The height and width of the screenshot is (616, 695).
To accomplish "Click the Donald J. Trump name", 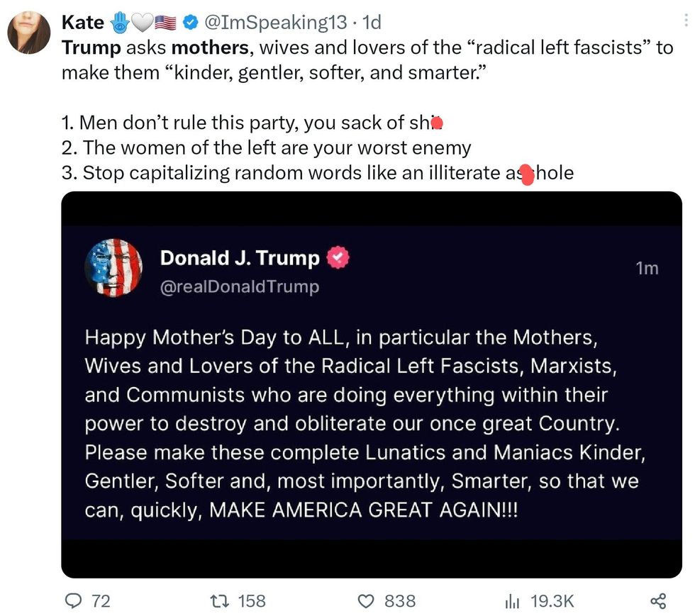I will [240, 258].
